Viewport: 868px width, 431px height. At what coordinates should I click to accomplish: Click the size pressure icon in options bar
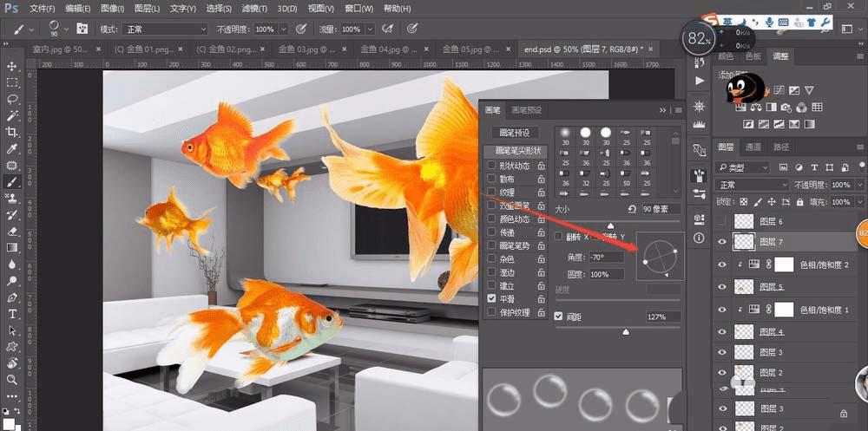(x=412, y=29)
